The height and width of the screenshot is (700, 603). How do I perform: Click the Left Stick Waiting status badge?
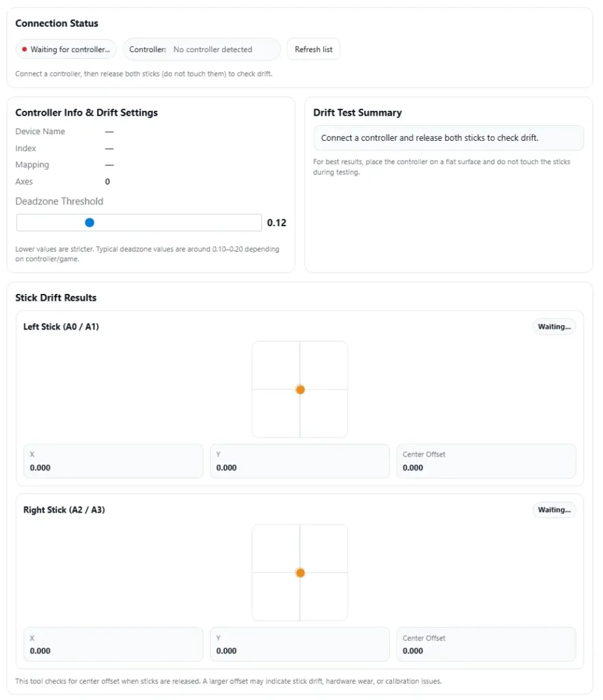554,327
